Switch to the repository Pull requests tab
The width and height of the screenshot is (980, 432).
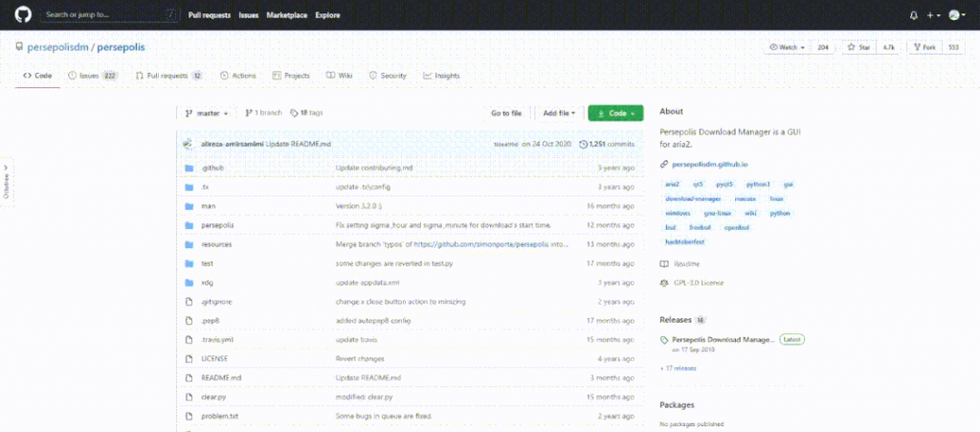(168, 76)
